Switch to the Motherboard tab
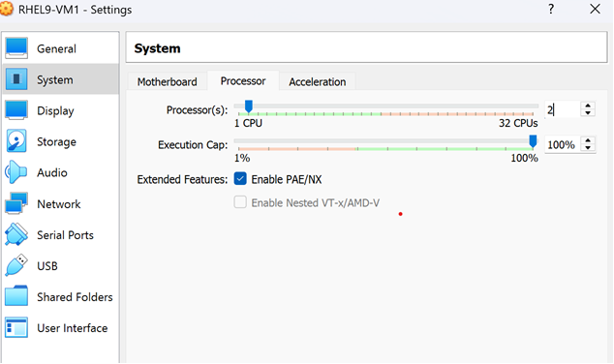The image size is (614, 364). pyautogui.click(x=168, y=81)
